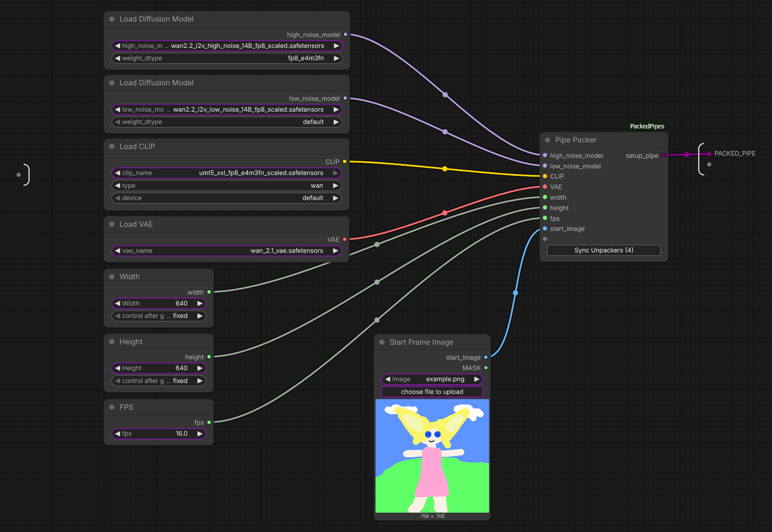The width and height of the screenshot is (772, 532).
Task: Collapse the Start Frame Image node
Action: pyautogui.click(x=382, y=342)
